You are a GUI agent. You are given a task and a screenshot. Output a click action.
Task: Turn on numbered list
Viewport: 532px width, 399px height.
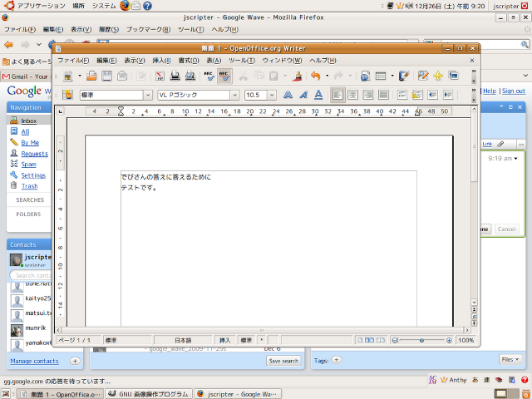(402, 95)
